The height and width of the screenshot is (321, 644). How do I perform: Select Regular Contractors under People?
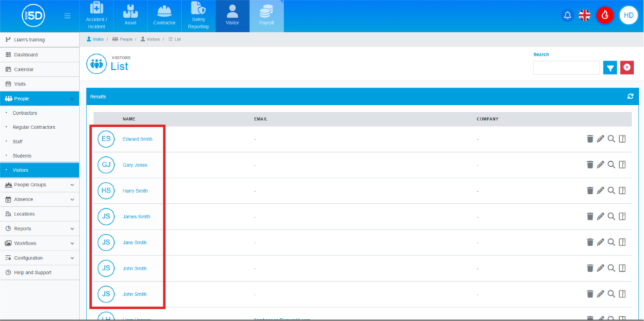[39, 127]
